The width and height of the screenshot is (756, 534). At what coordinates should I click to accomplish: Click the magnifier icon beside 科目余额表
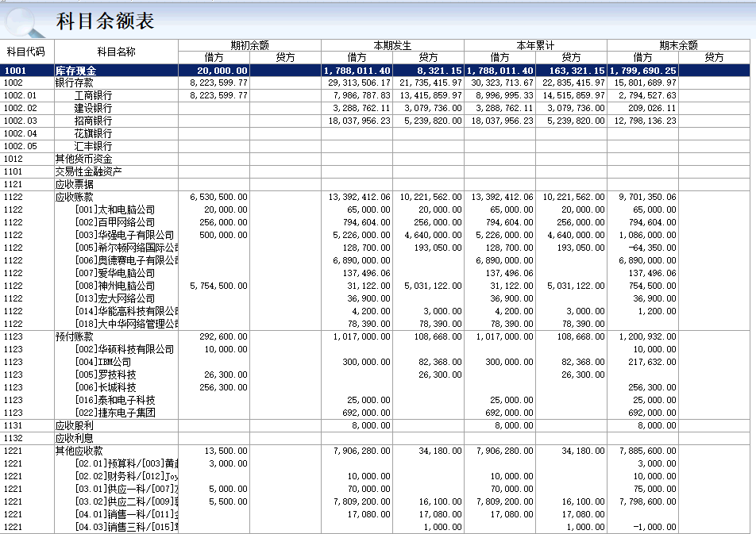point(24,22)
